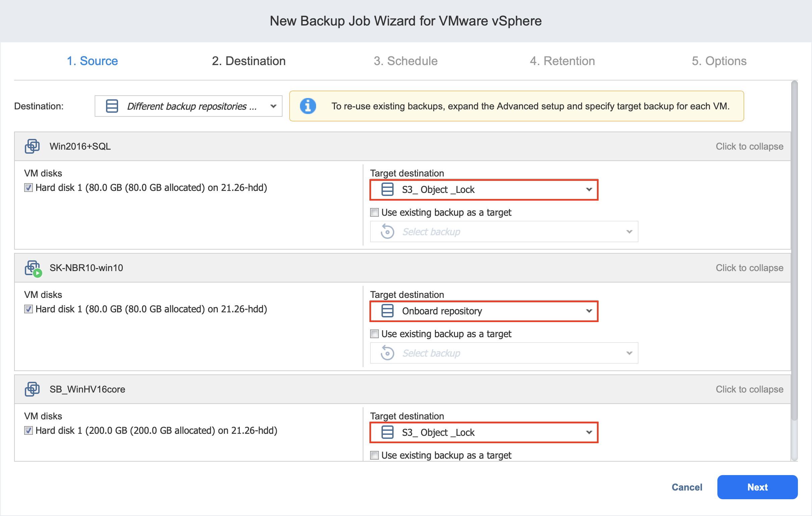The image size is (812, 516).
Task: Open Select backup dropdown under Win2016+SQL
Action: point(504,232)
